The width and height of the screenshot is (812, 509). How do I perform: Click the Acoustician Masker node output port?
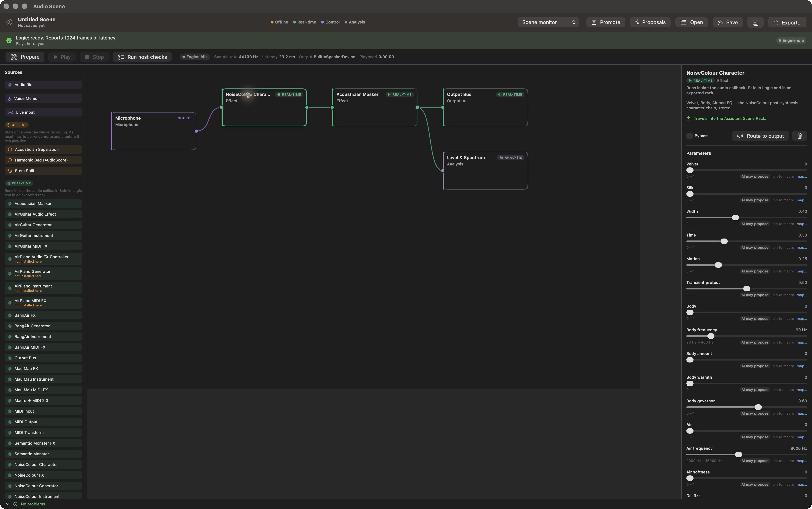click(x=417, y=108)
